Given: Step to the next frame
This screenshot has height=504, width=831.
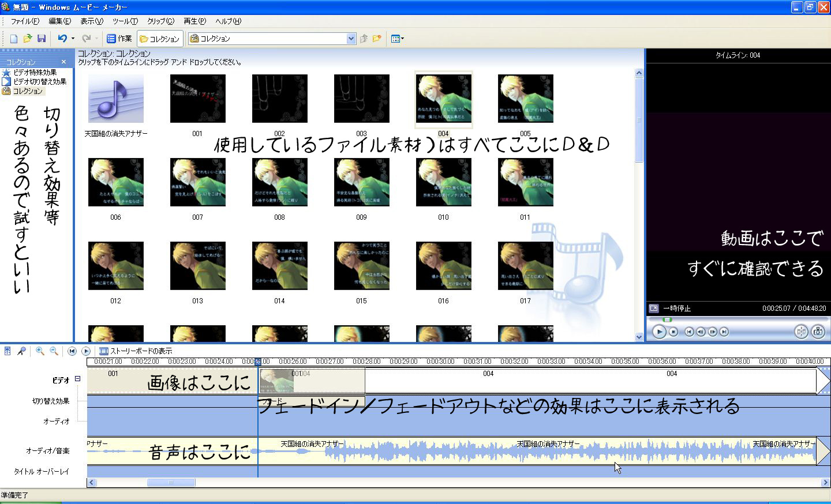Looking at the screenshot, I should [x=713, y=332].
